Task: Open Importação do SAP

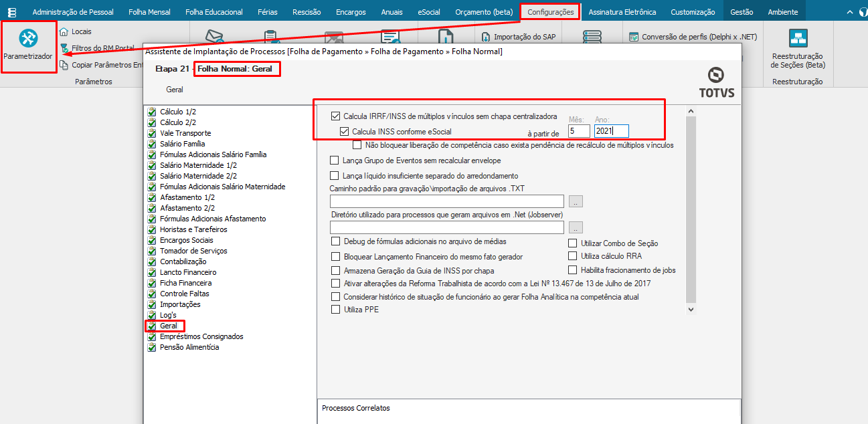Action: click(x=519, y=37)
